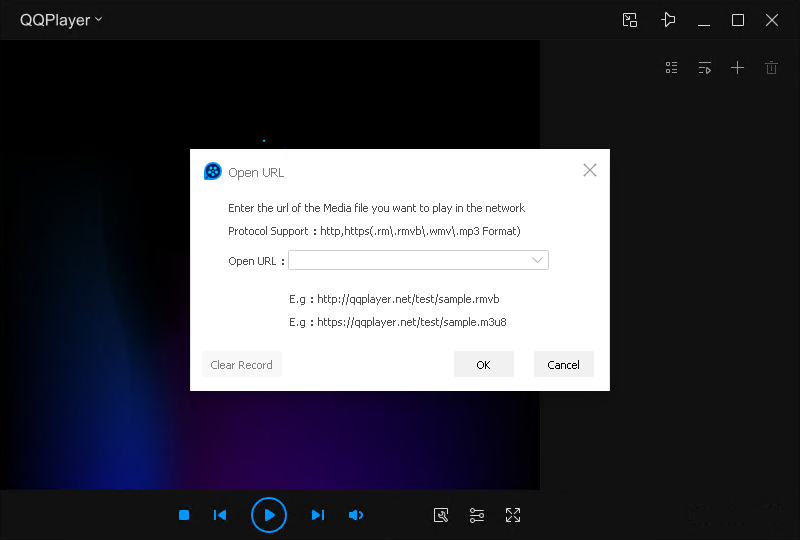
Task: Stop playback with the stop button
Action: [184, 515]
